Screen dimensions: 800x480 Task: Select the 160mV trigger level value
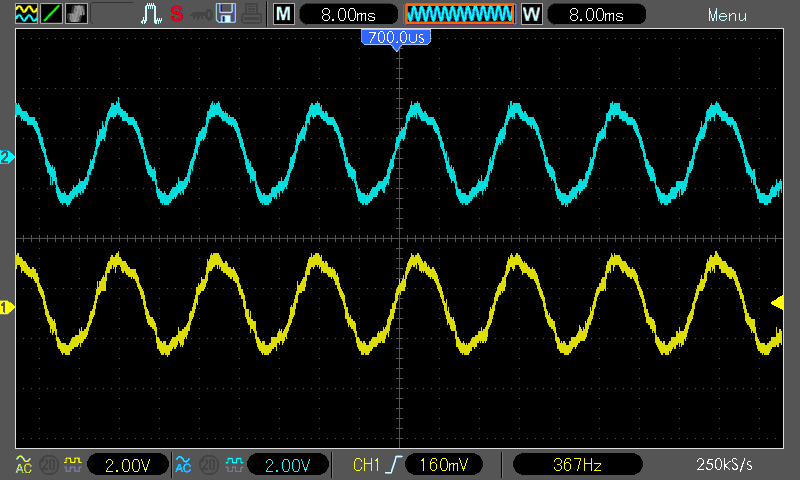tap(443, 465)
